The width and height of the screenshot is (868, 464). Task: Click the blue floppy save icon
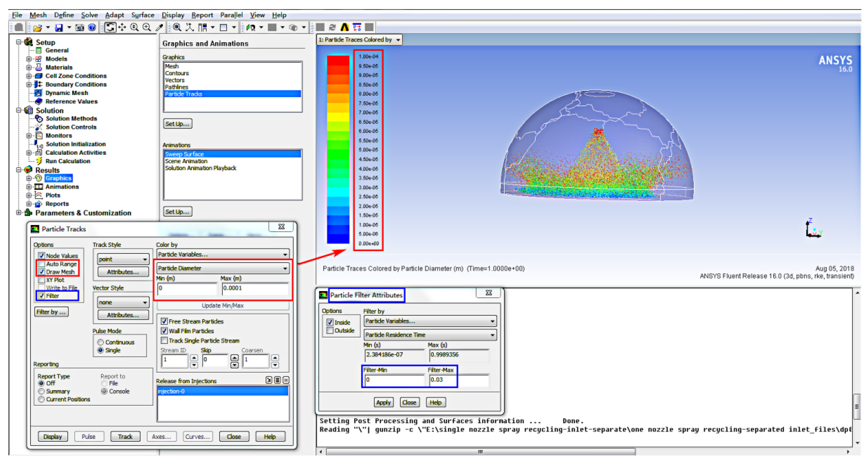(59, 28)
